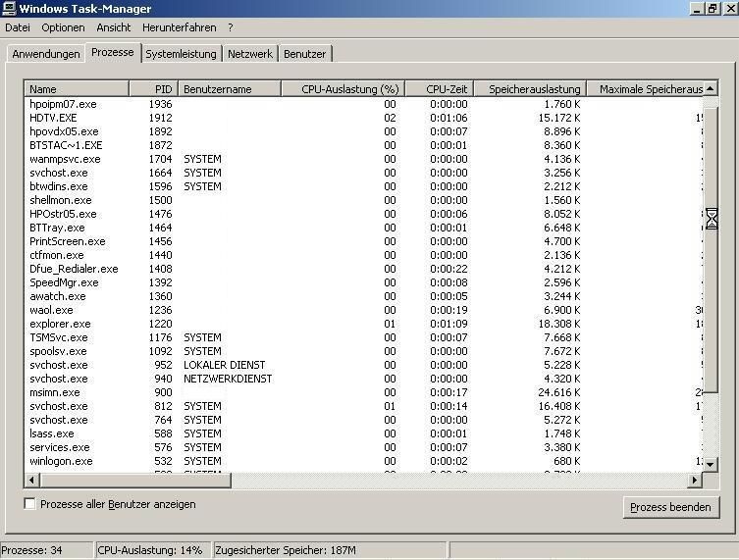
Task: Click the horizontal scrollbar right arrow
Action: (695, 481)
